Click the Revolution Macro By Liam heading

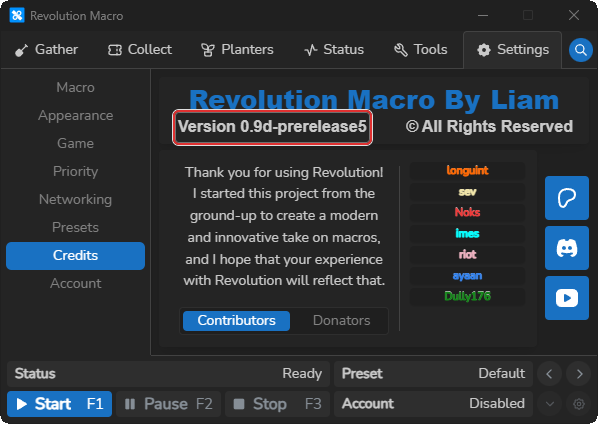pos(374,100)
